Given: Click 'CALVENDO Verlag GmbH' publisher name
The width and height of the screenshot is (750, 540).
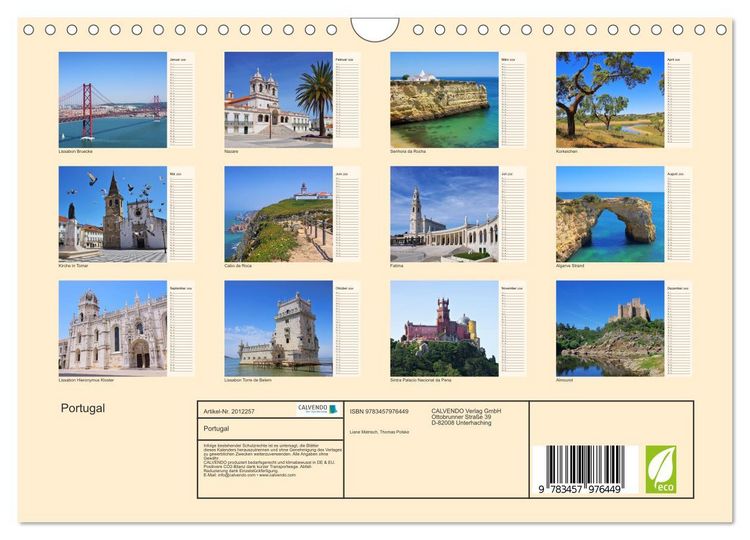Looking at the screenshot, I should (466, 411).
